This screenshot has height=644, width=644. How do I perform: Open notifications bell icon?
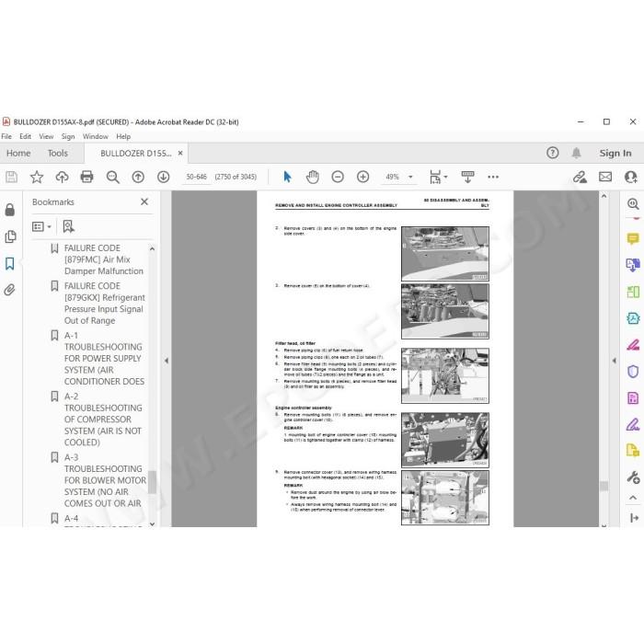[577, 154]
